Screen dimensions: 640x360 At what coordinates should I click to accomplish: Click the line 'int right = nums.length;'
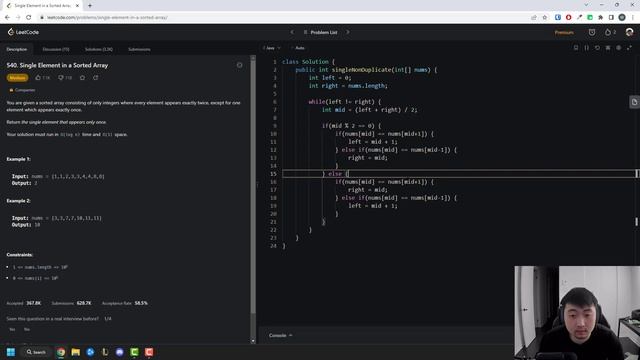[348, 86]
